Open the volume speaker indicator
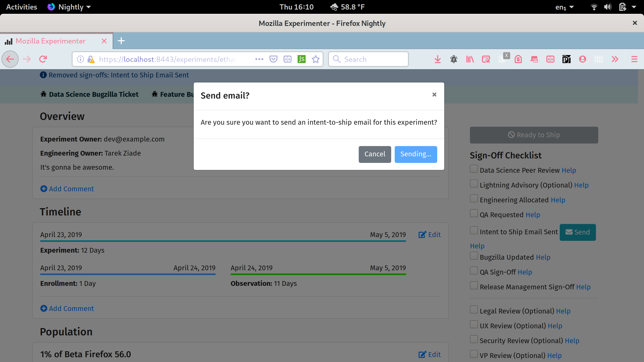The image size is (644, 362). [x=608, y=7]
